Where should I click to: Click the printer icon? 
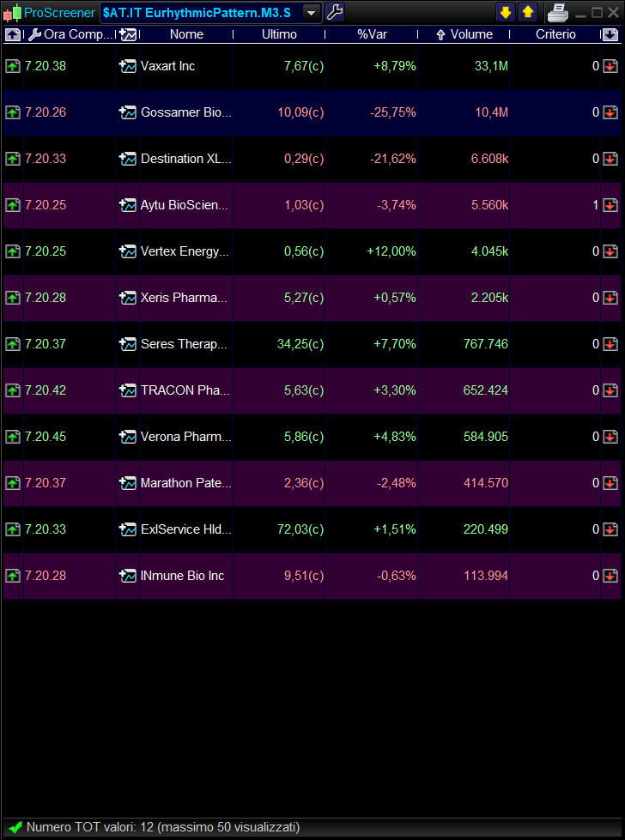[558, 12]
